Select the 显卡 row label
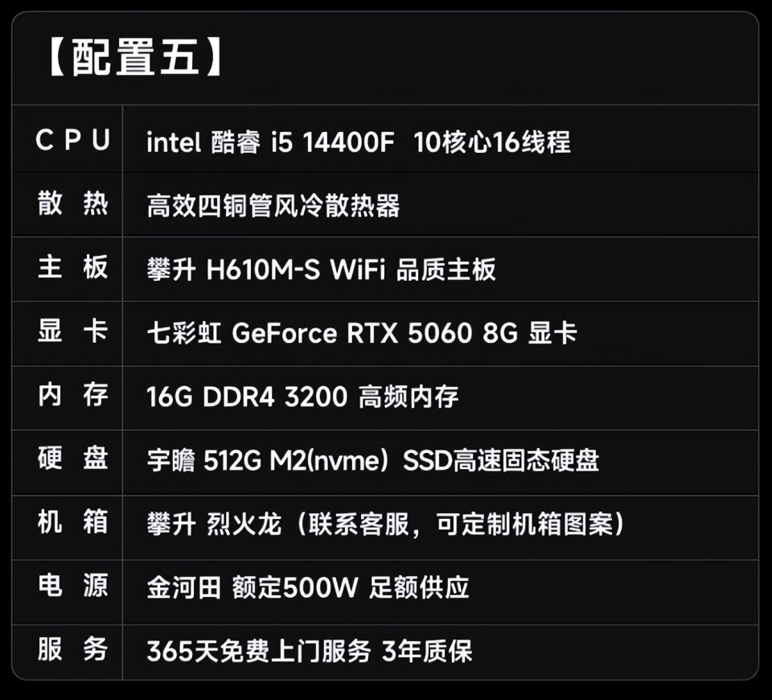The height and width of the screenshot is (700, 772). click(x=73, y=331)
